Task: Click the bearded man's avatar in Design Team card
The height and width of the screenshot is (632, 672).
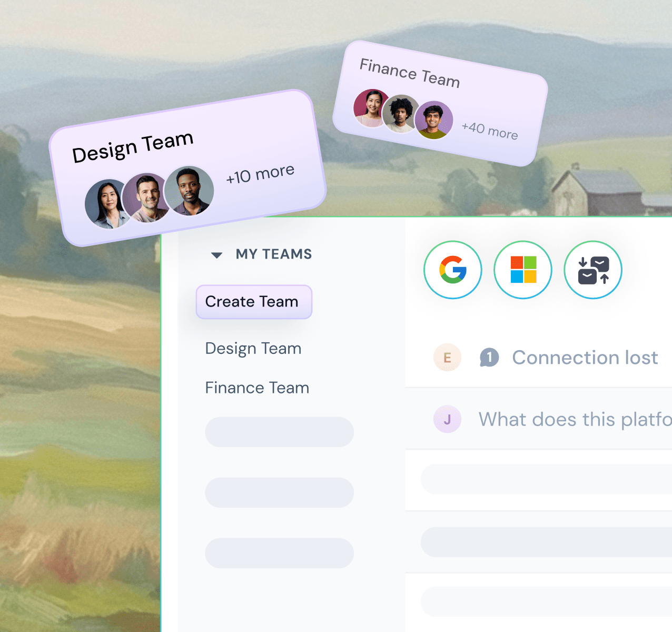Action: click(147, 197)
